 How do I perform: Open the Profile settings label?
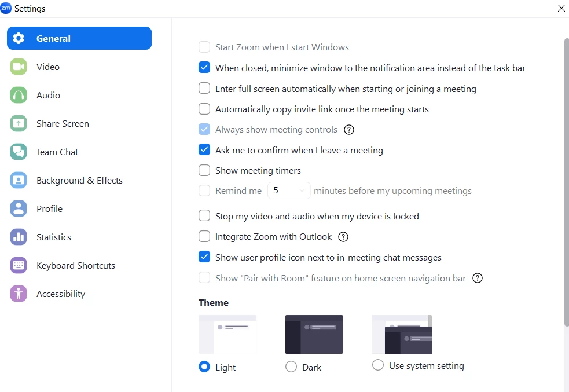click(49, 208)
